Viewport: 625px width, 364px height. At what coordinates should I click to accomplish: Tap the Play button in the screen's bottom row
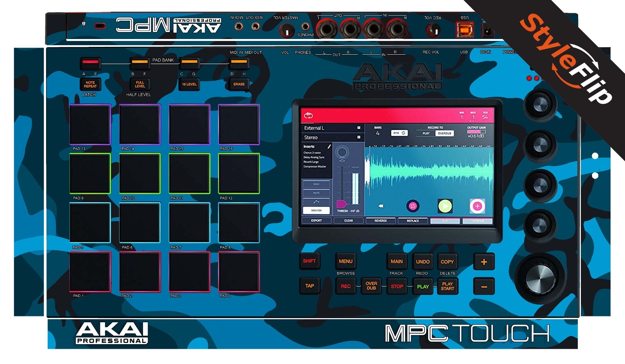[x=445, y=221]
